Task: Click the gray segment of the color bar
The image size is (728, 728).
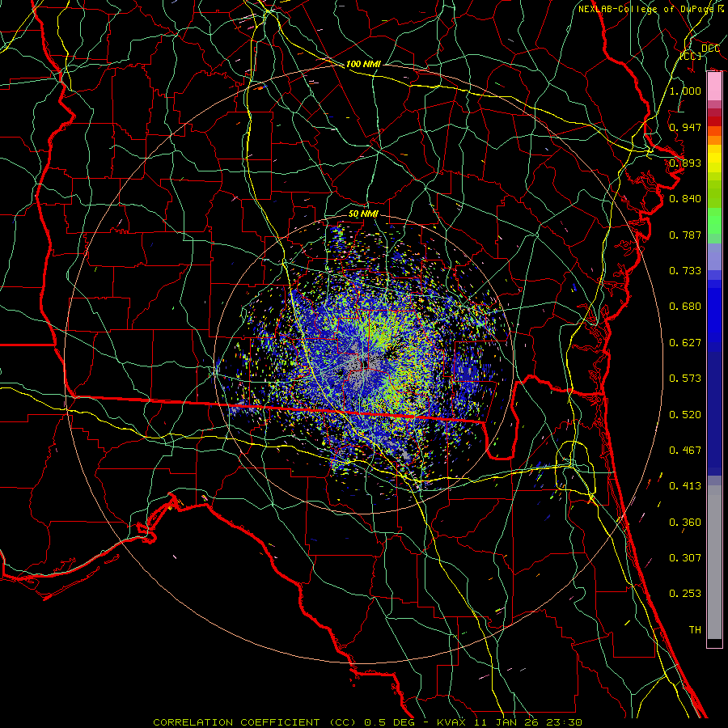Action: click(x=714, y=562)
